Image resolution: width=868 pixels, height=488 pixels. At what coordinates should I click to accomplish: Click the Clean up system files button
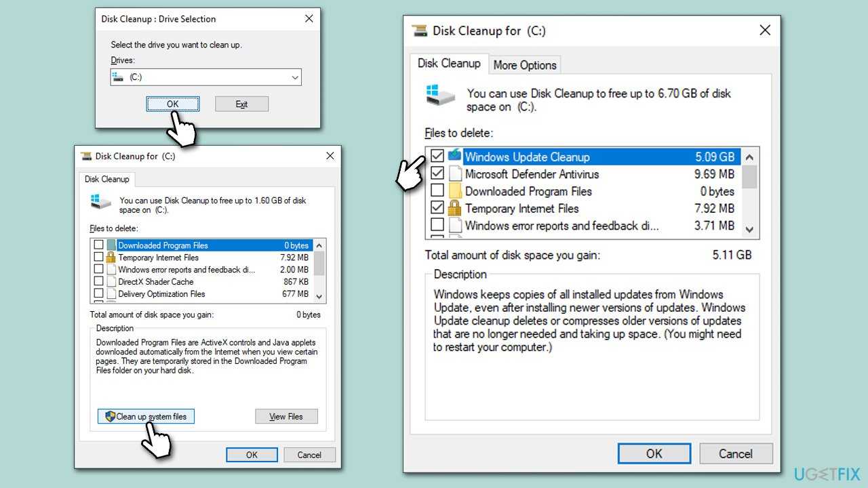pyautogui.click(x=146, y=416)
